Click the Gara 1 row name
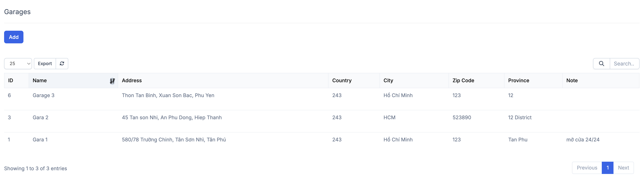644x176 pixels. [x=40, y=140]
